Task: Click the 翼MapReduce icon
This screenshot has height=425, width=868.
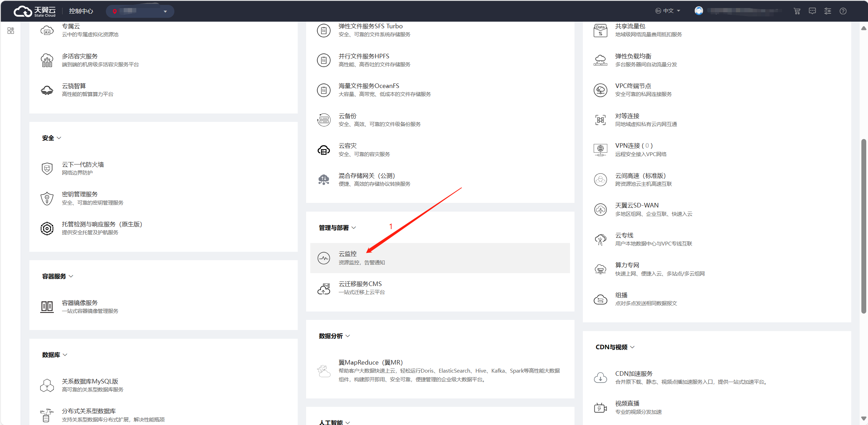Action: (x=324, y=371)
